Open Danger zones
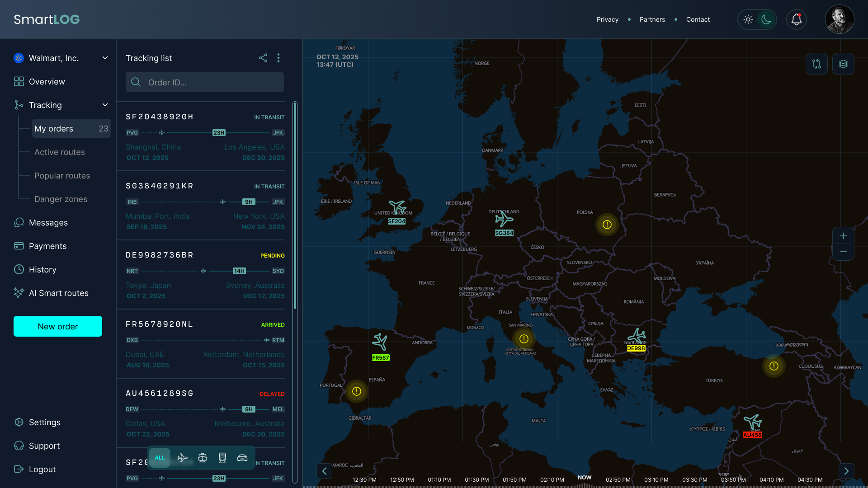 [x=61, y=199]
